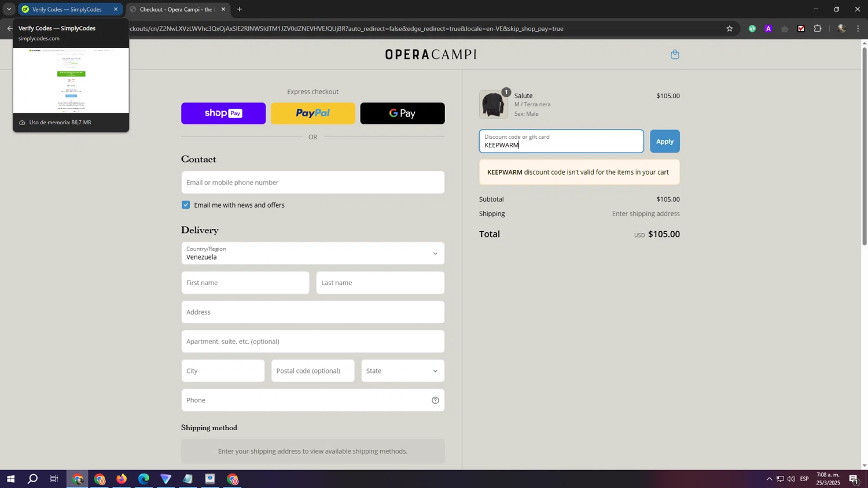868x488 pixels.
Task: Click the KEEPWARM invalid code message
Action: pos(579,172)
